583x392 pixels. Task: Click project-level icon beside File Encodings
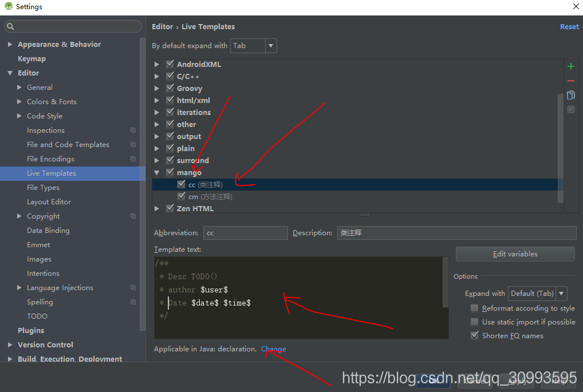point(133,159)
